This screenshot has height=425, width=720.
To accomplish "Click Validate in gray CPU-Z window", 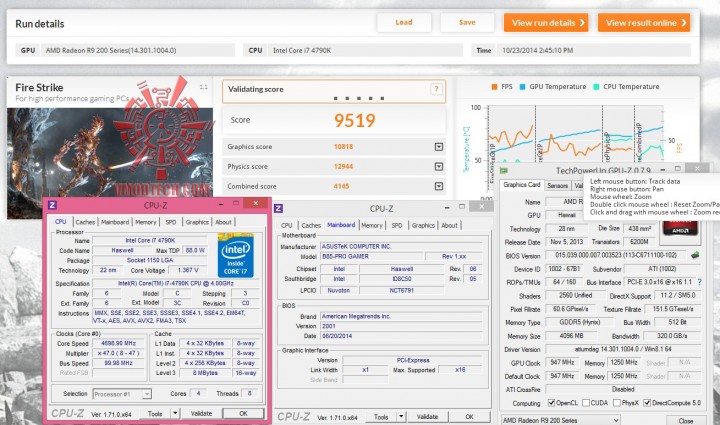I will pos(427,417).
